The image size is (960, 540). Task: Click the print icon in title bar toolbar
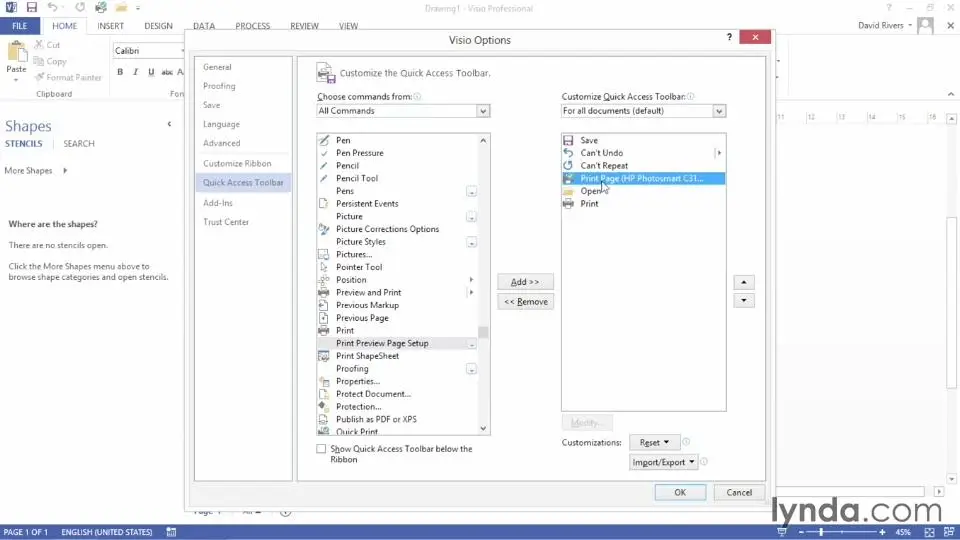coord(101,8)
